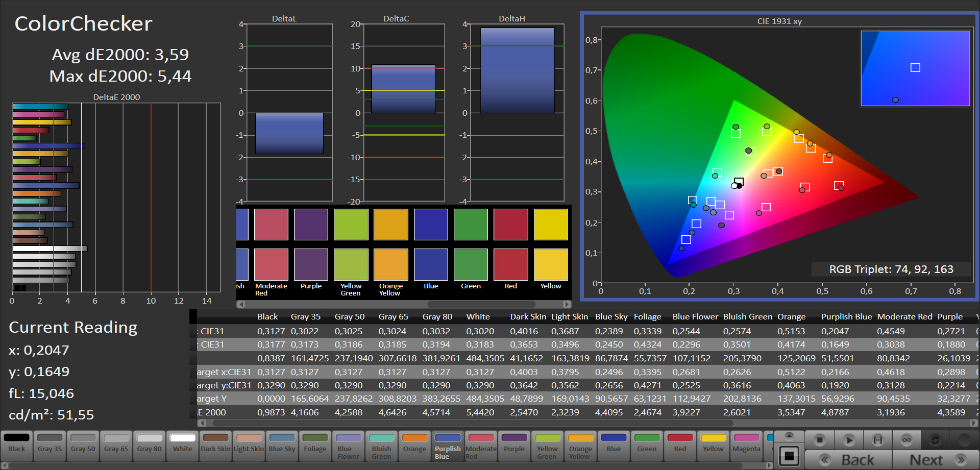The image size is (980, 470).
Task: Click the stop measurement icon
Action: pyautogui.click(x=820, y=439)
